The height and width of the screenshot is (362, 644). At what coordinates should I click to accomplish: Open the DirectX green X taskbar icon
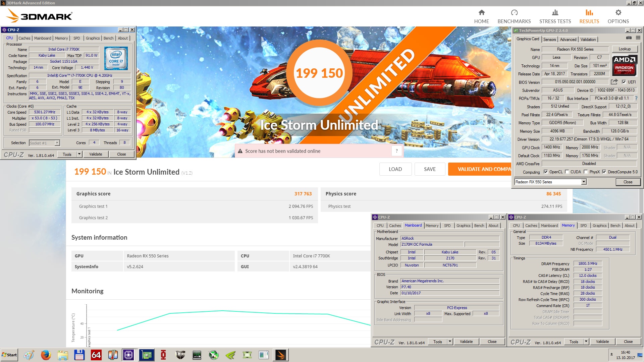tap(247, 355)
